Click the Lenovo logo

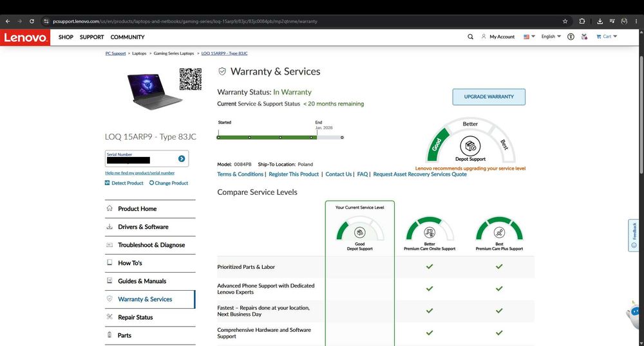[x=25, y=37]
